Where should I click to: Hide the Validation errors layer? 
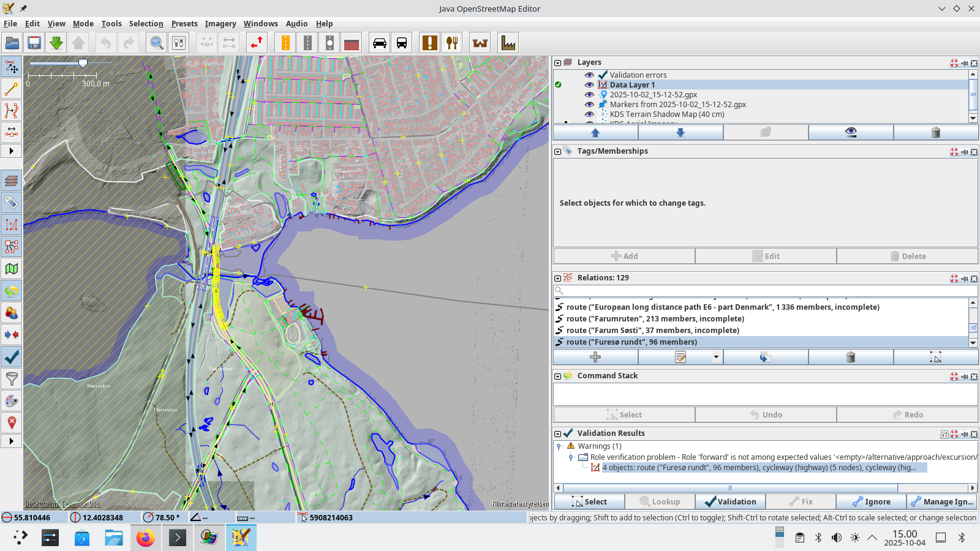589,75
